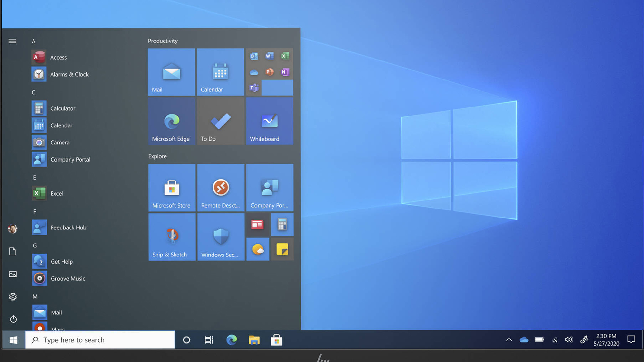This screenshot has height=362, width=644.
Task: Open OneDrive cloud tray icon
Action: (x=524, y=339)
